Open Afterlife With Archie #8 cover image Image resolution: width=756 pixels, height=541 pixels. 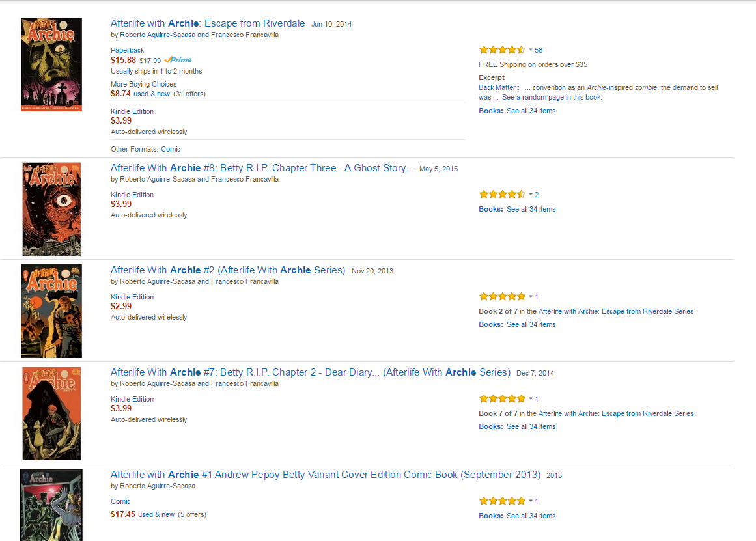coord(51,209)
